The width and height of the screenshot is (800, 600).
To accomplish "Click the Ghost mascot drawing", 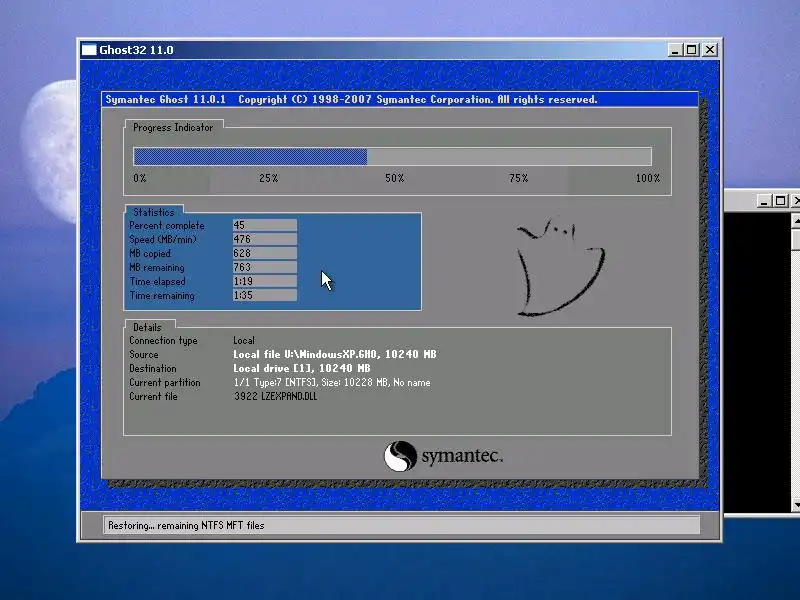I will (560, 267).
